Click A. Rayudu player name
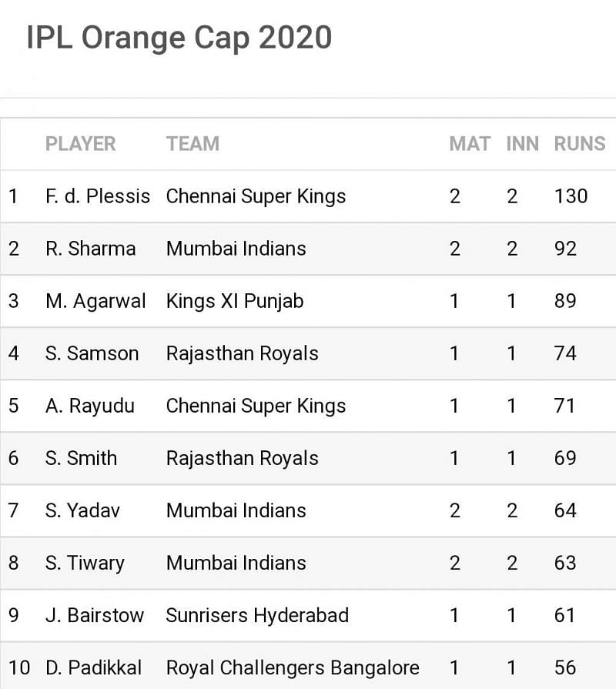The width and height of the screenshot is (616, 689). pyautogui.click(x=89, y=406)
